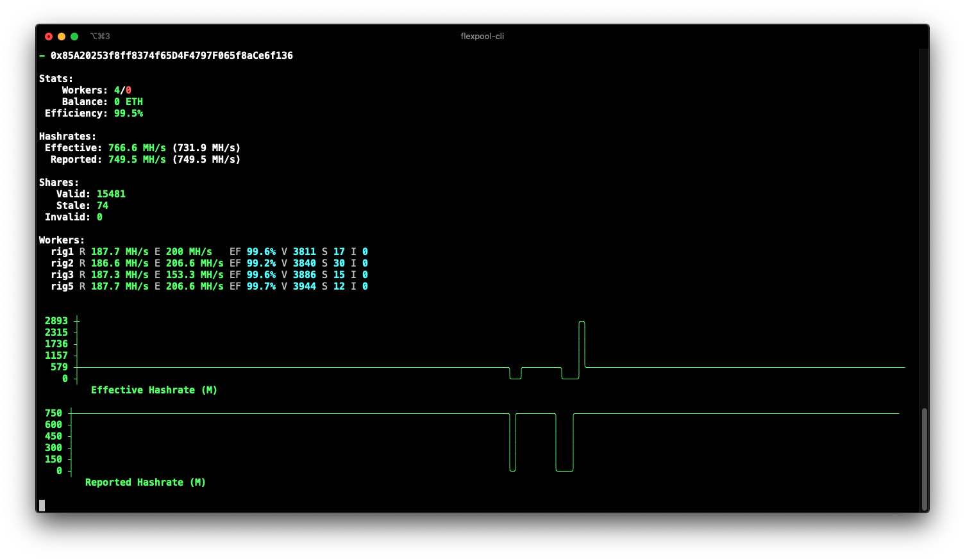The image size is (965, 560).
Task: Click the rig1 worker name
Action: [62, 252]
